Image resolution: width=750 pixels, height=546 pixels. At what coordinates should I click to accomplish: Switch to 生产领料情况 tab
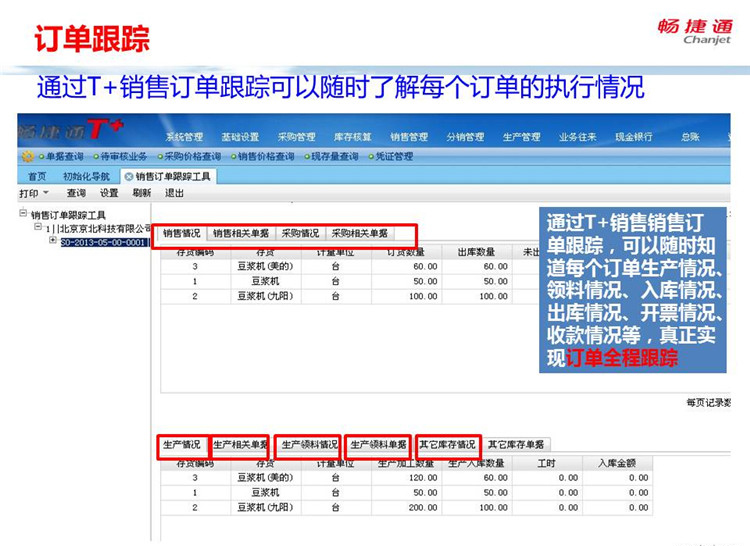tap(309, 445)
